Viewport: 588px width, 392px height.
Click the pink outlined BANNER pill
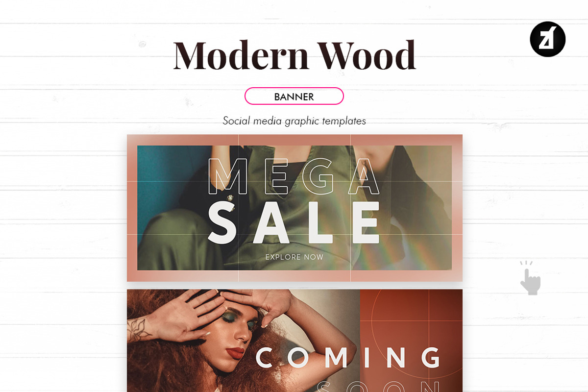(294, 96)
